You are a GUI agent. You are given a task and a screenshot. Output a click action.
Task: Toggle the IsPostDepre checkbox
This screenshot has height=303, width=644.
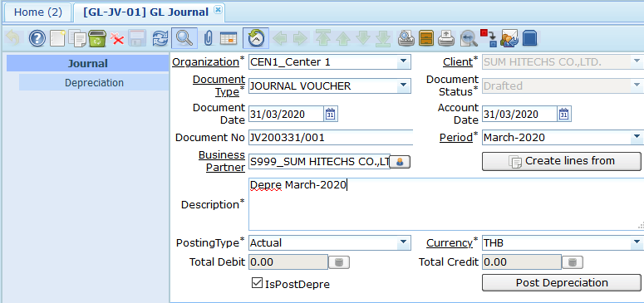click(257, 283)
